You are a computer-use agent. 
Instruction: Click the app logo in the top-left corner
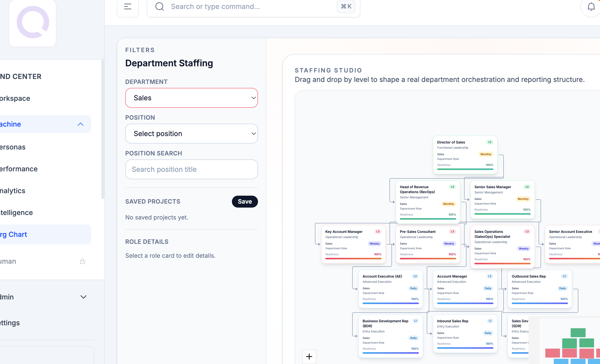click(x=33, y=23)
